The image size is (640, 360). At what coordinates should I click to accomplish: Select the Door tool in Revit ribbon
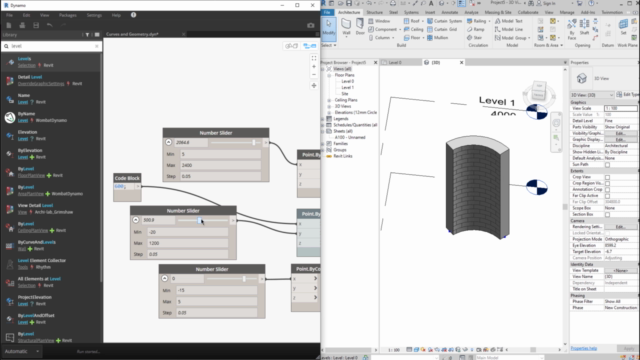click(360, 27)
